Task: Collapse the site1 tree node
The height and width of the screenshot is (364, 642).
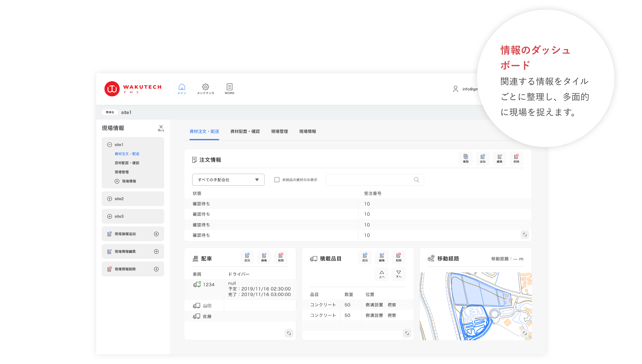Action: coord(109,145)
